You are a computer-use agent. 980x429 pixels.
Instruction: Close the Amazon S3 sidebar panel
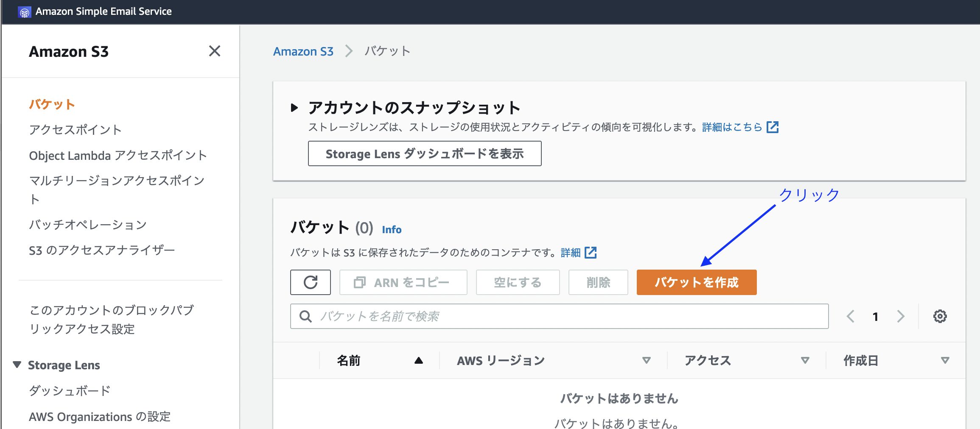coord(215,51)
